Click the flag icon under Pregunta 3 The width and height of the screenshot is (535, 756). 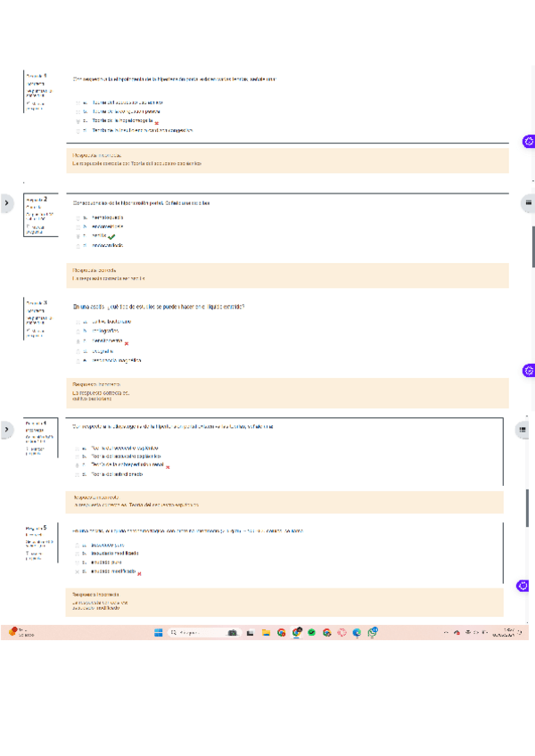click(x=28, y=331)
